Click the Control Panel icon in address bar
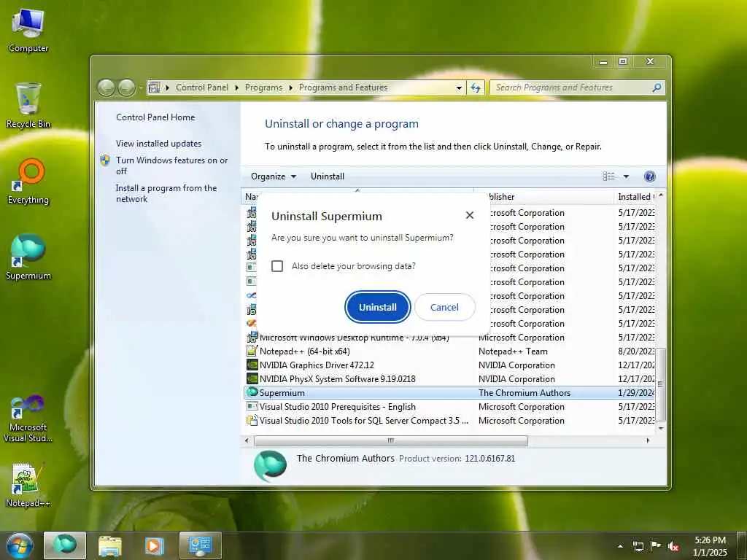 pos(154,87)
